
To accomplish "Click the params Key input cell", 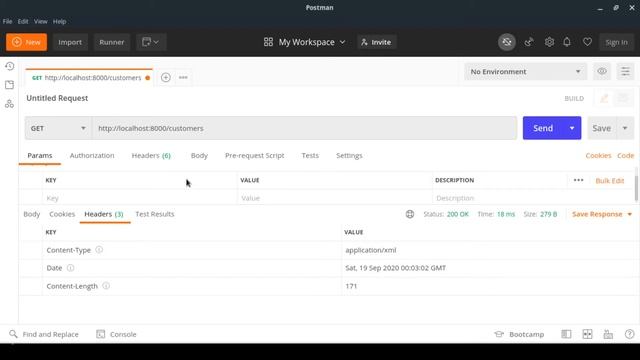I will click(140, 198).
